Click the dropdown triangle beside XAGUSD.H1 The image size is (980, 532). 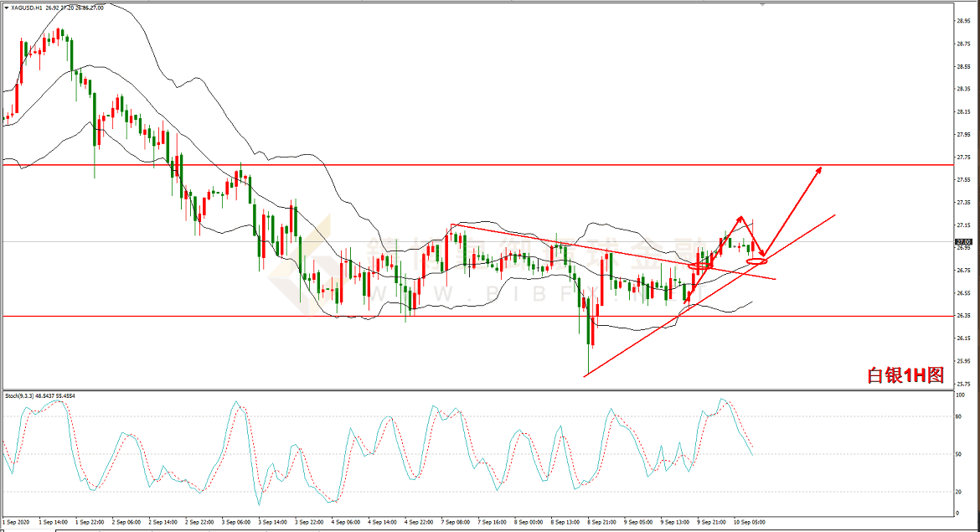click(x=6, y=7)
